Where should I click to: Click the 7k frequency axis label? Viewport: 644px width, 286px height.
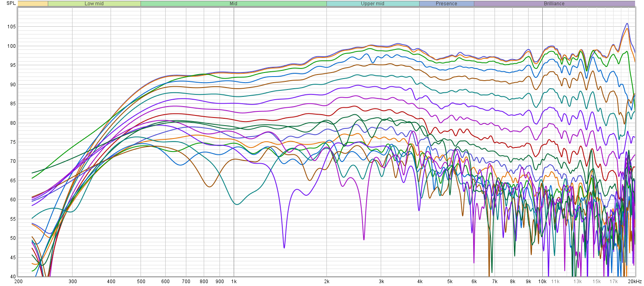tap(495, 282)
